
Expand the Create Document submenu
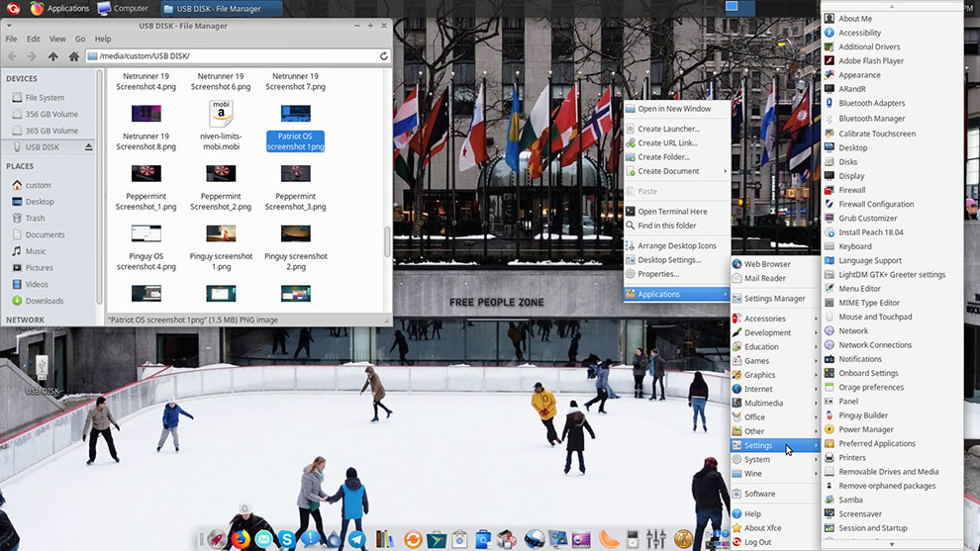677,171
